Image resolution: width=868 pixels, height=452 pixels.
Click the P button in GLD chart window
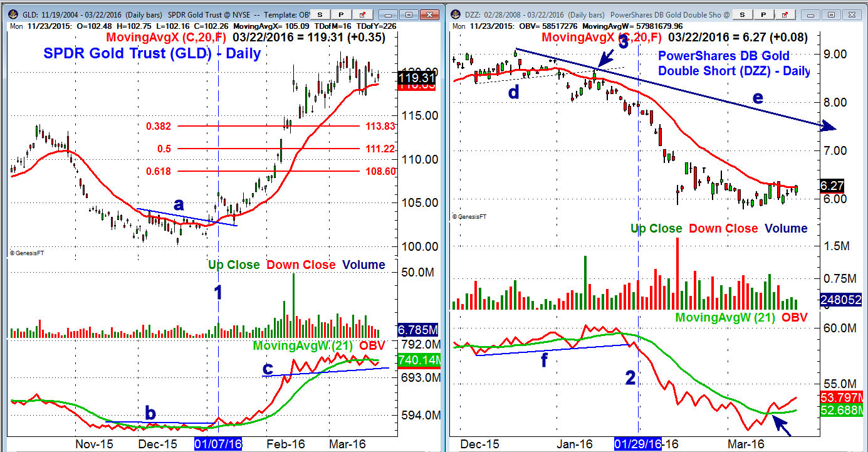[x=340, y=14]
